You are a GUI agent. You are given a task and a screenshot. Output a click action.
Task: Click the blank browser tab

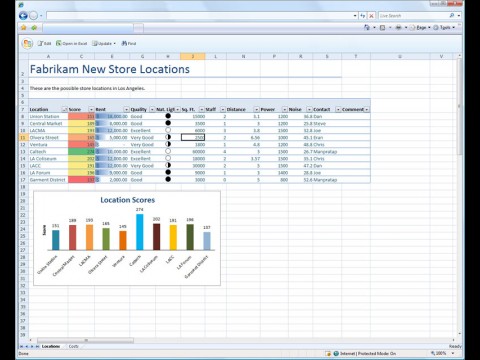click(88, 28)
